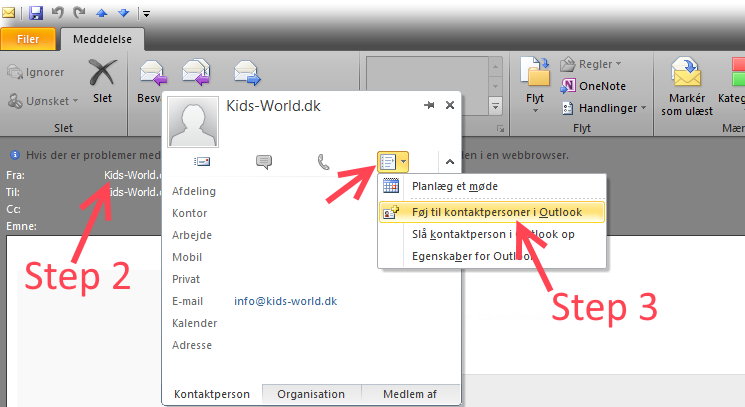Click the info@kids-world.dk email link

[286, 301]
